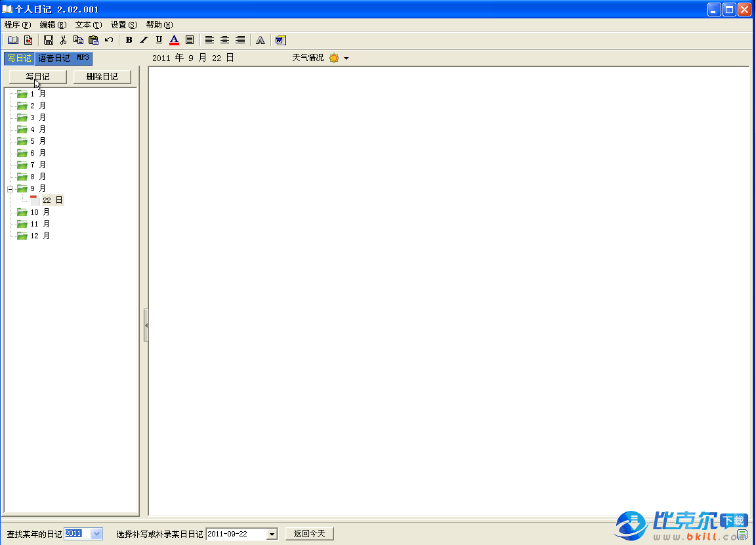Click the red font color icon
This screenshot has width=756, height=545.
(x=174, y=40)
